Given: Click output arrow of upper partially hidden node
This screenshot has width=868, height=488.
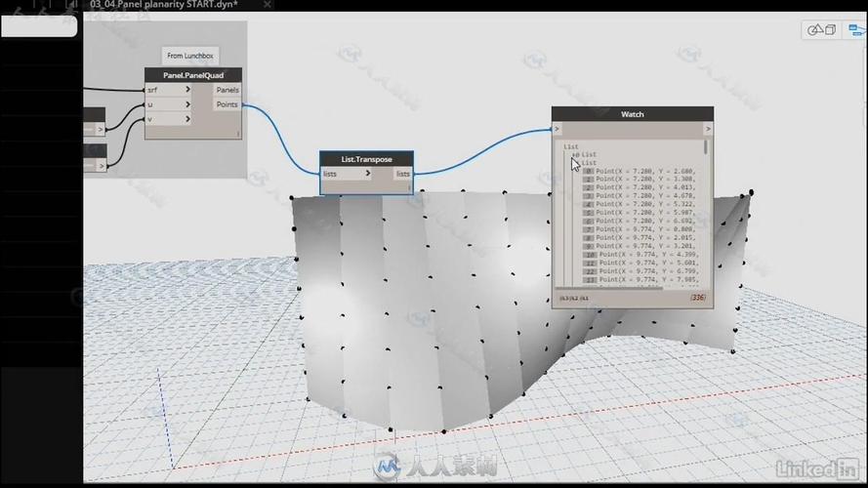Looking at the screenshot, I should coord(101,130).
